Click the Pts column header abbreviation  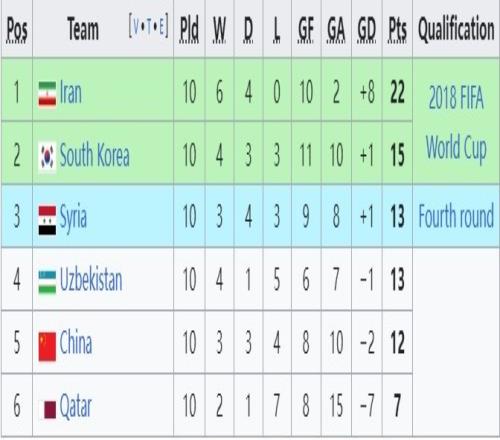(x=397, y=29)
